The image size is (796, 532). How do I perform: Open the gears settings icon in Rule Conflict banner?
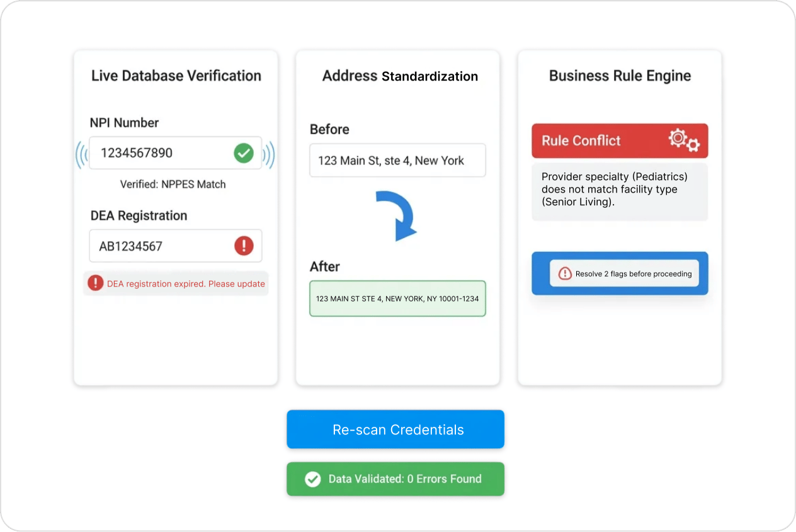[x=683, y=140]
